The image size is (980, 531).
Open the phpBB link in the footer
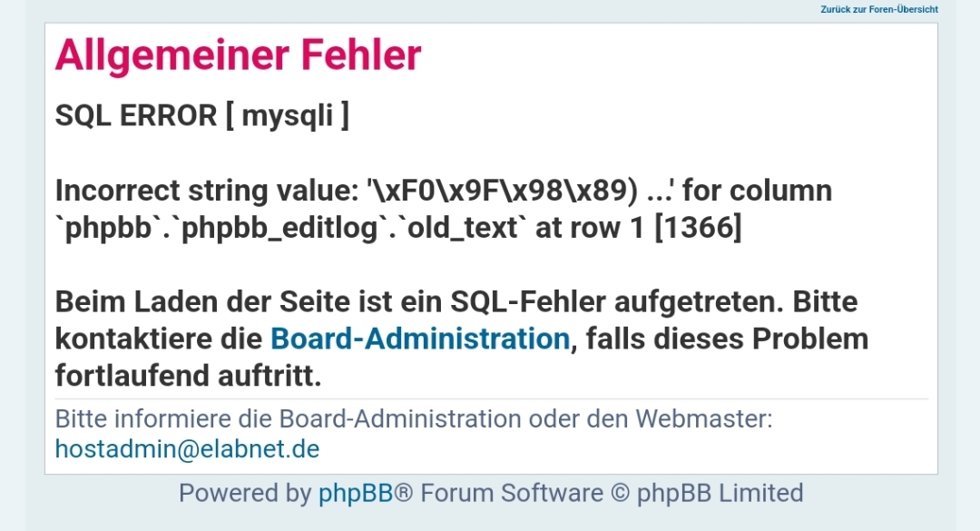pyautogui.click(x=356, y=494)
